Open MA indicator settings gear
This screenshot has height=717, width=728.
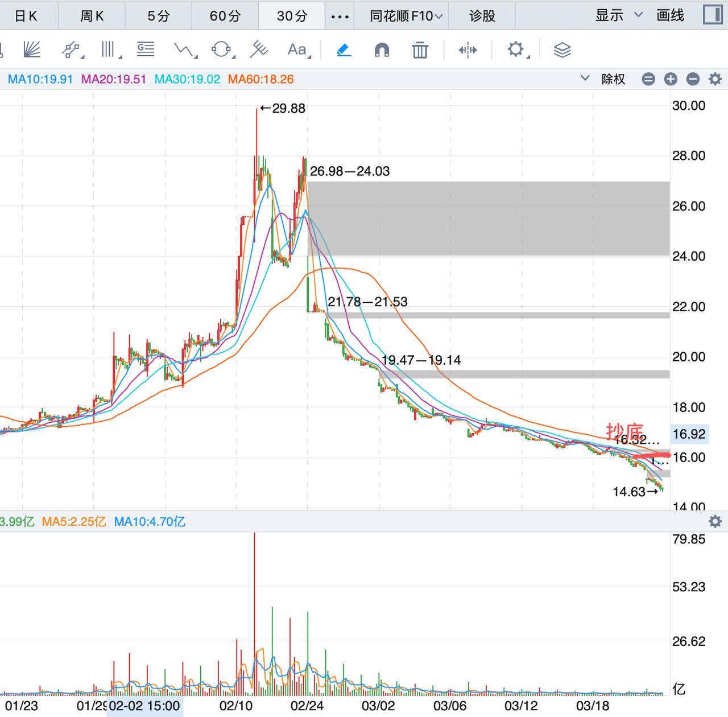click(x=715, y=79)
